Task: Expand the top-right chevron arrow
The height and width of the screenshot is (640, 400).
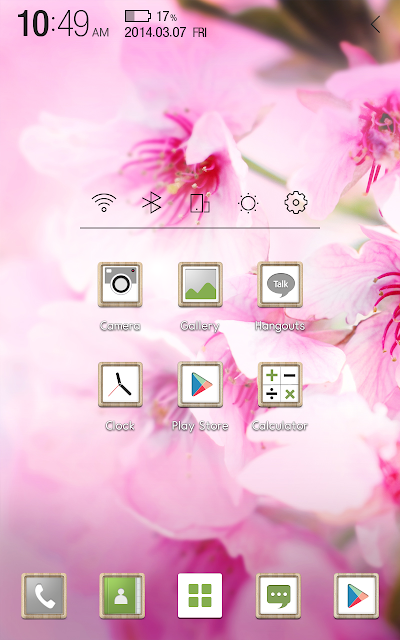Action: pyautogui.click(x=376, y=24)
